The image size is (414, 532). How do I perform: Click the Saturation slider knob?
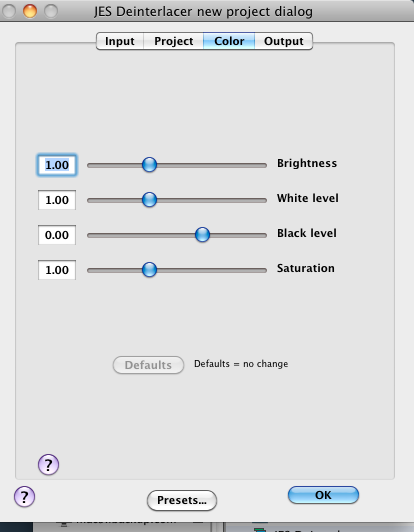coord(149,269)
